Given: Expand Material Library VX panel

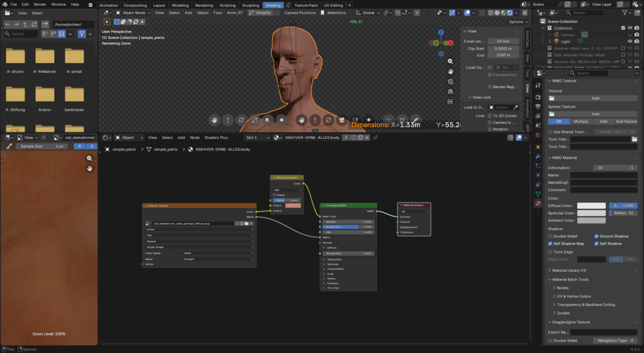Looking at the screenshot, I should [x=550, y=271].
